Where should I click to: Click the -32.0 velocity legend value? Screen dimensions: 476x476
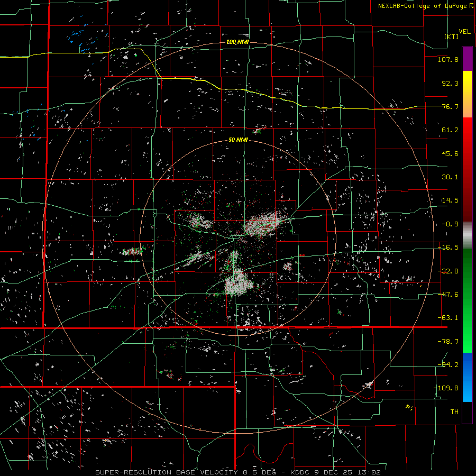click(448, 271)
